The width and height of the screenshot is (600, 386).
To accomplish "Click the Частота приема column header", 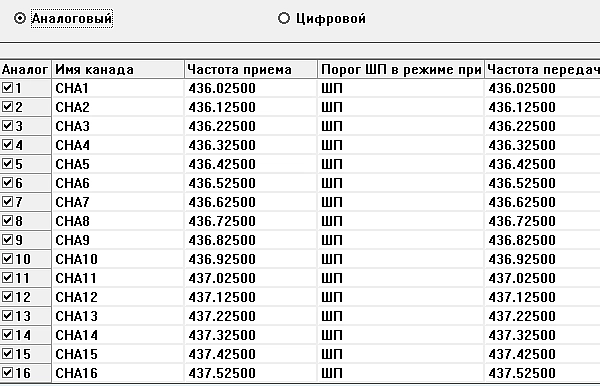I will pyautogui.click(x=251, y=70).
